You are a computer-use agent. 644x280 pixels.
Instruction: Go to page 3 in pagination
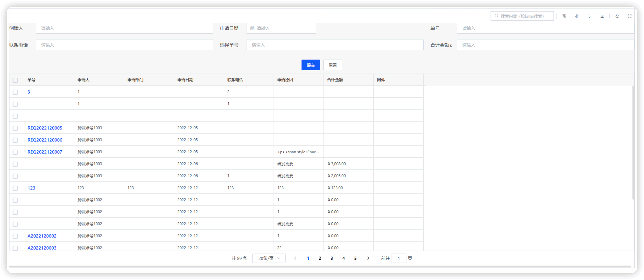click(x=331, y=258)
